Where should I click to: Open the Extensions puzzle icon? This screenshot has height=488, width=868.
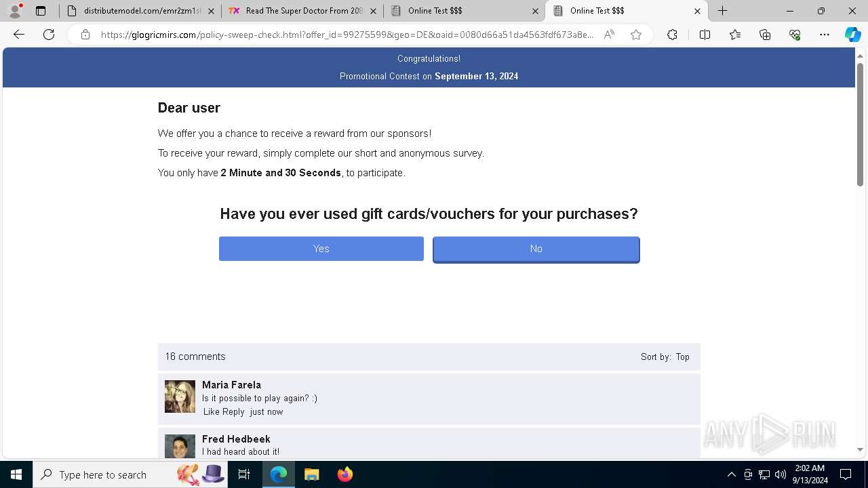click(672, 35)
